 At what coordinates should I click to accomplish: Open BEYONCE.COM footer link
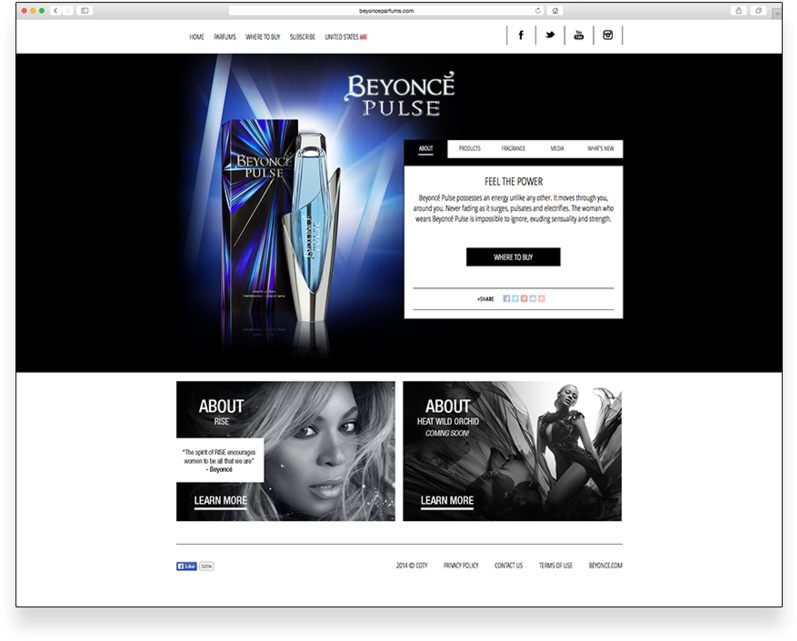click(x=605, y=565)
